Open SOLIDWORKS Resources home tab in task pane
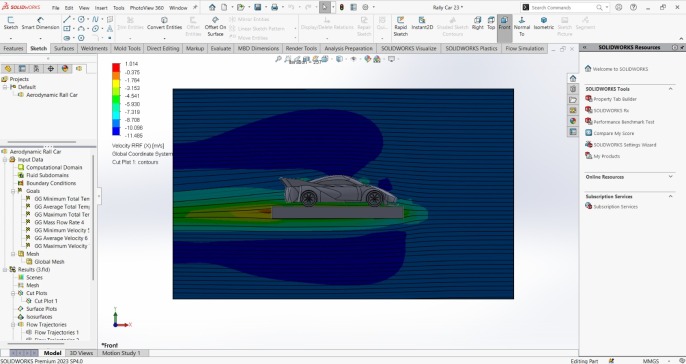 click(573, 78)
